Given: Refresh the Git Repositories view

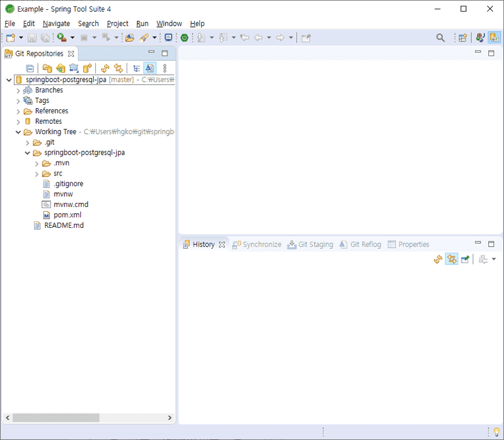Looking at the screenshot, I should [x=105, y=68].
